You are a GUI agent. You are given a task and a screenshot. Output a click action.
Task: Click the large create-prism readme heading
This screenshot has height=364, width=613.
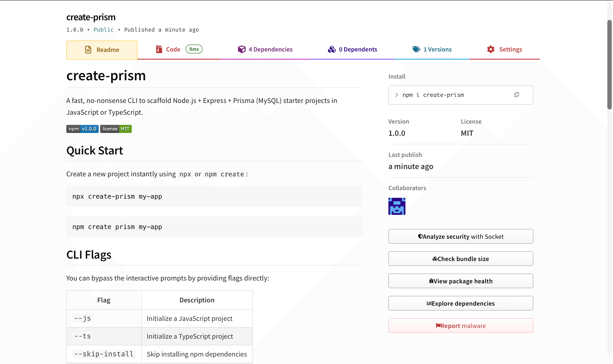tap(106, 75)
